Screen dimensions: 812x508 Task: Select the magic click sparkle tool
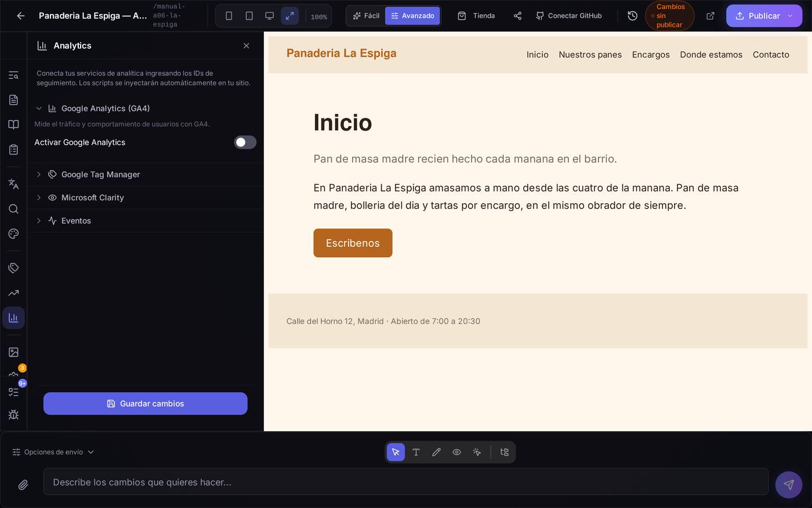click(477, 452)
